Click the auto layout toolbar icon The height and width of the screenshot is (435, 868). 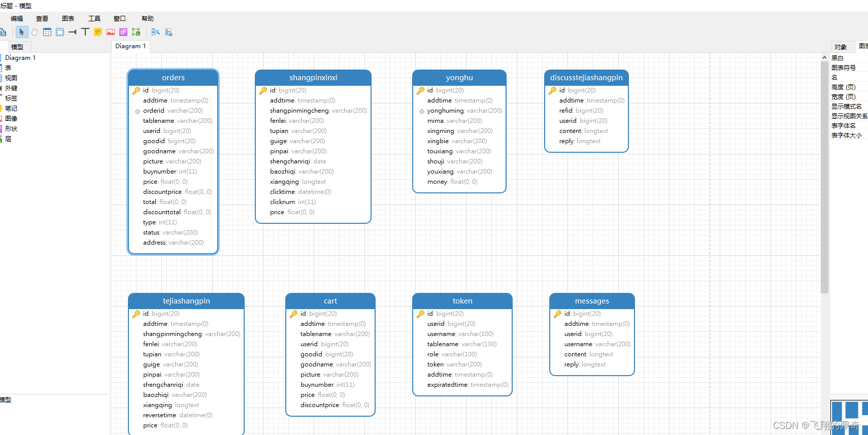point(156,32)
